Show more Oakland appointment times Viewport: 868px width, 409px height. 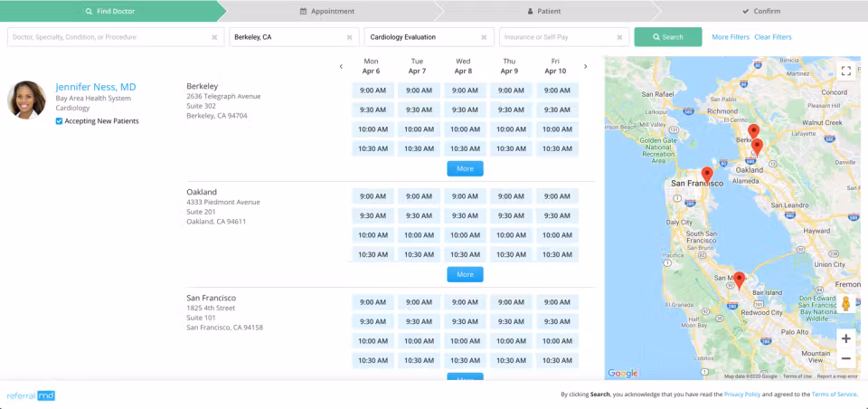(x=465, y=274)
